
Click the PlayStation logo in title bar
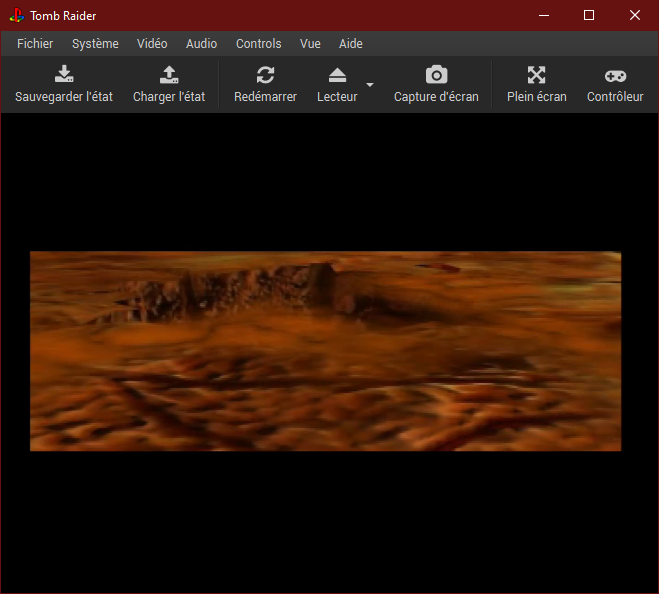(17, 16)
